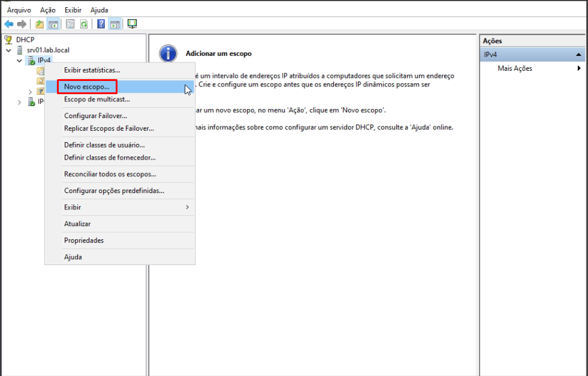Click the up one level folder icon

point(40,24)
